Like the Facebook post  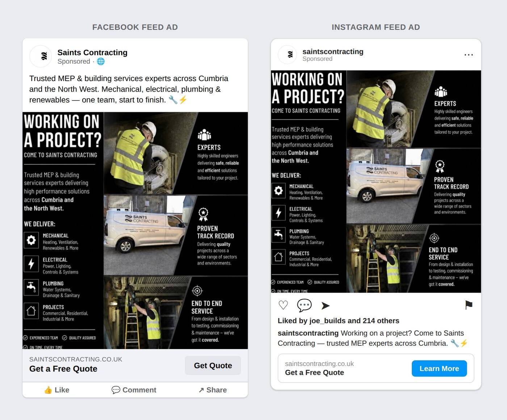56,390
